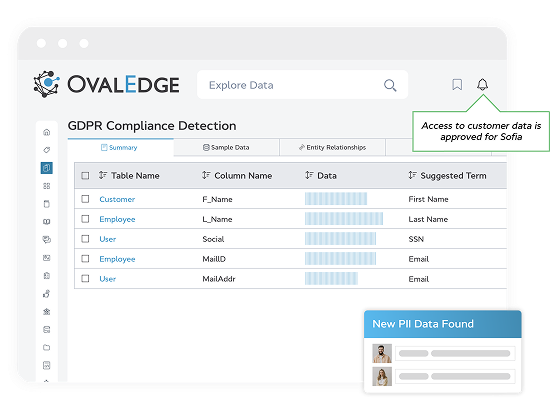The width and height of the screenshot is (550, 410).
Task: Sort by Table Name column
Action: (129, 175)
